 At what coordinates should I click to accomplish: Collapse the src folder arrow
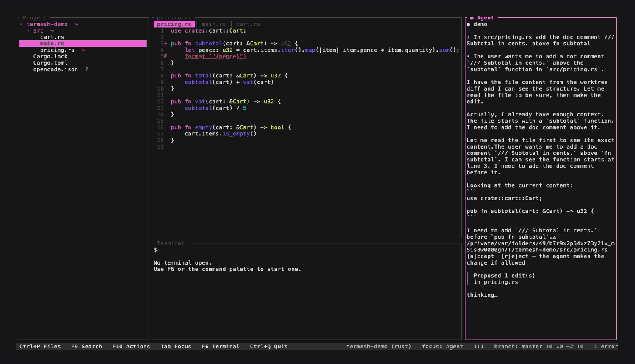point(28,31)
